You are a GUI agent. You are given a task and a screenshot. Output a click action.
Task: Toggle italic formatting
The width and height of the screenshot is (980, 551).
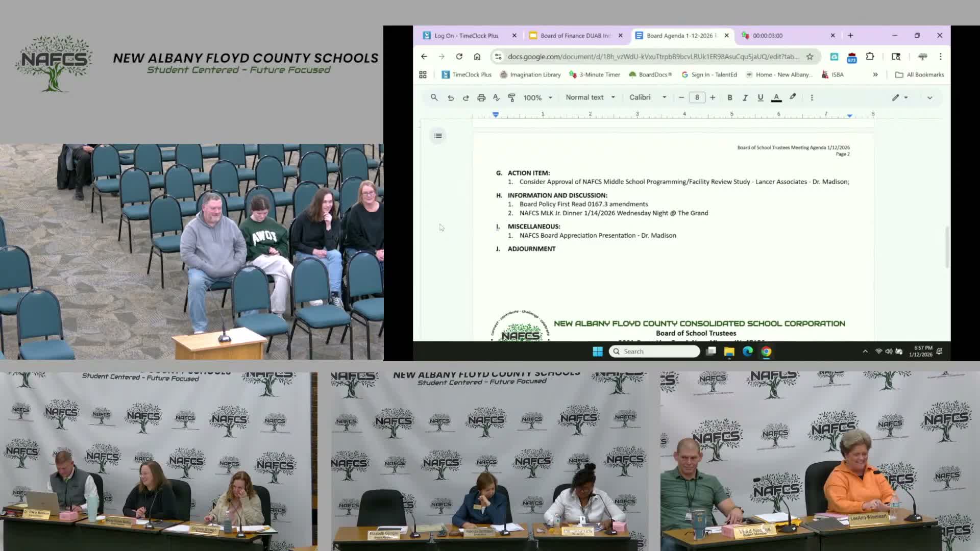(x=745, y=97)
